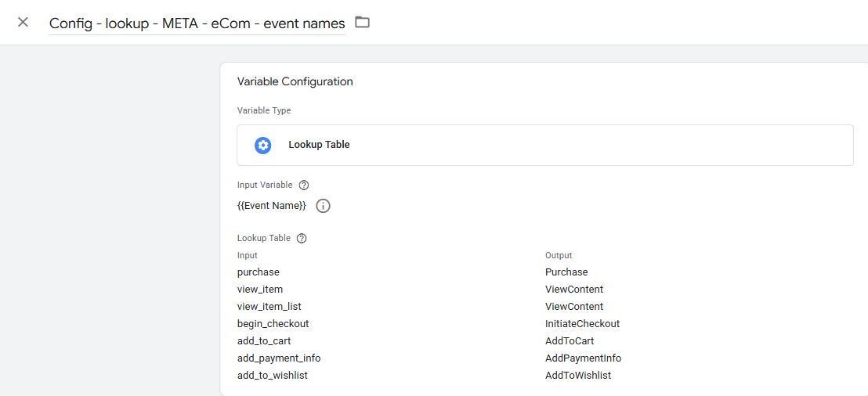Screen dimensions: 868x396
Task: Select the AddToCart output cell
Action: pos(570,340)
